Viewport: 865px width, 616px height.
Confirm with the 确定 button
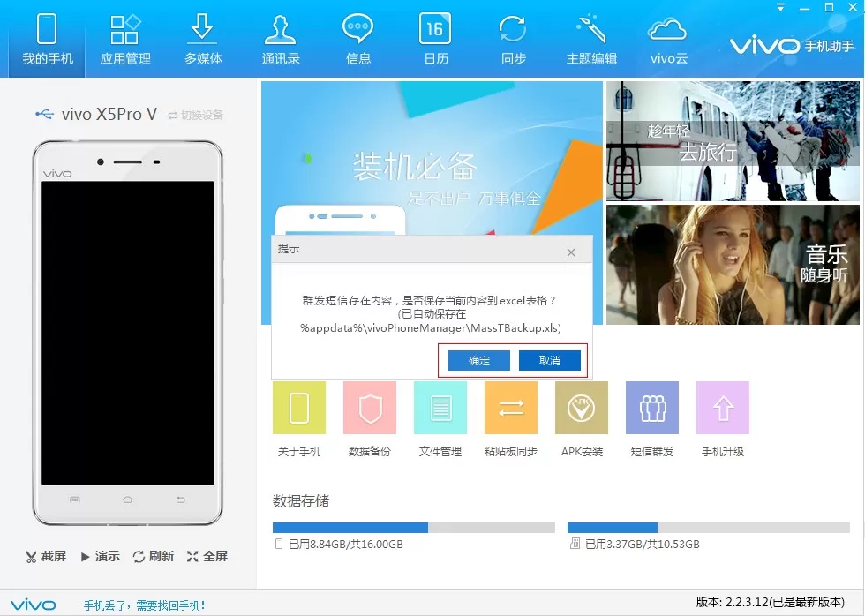click(478, 361)
